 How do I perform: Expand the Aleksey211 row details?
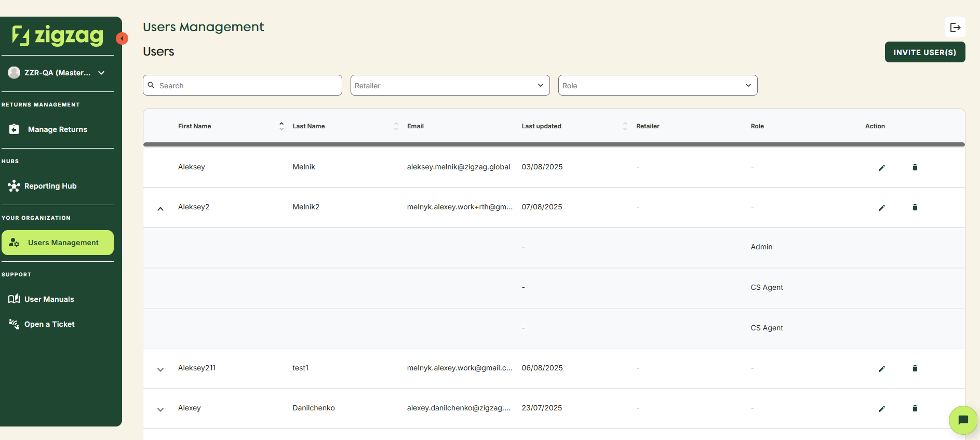click(x=160, y=369)
